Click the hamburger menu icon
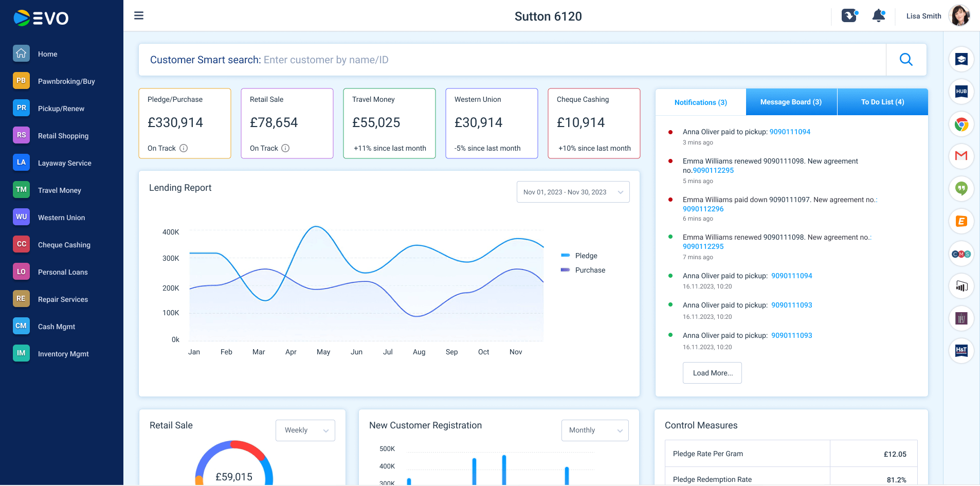Screen dimensions: 980x486 139,16
